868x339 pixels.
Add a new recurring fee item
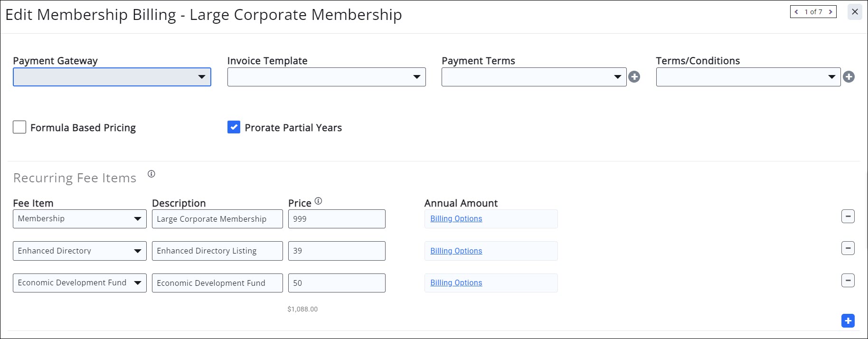coord(848,321)
